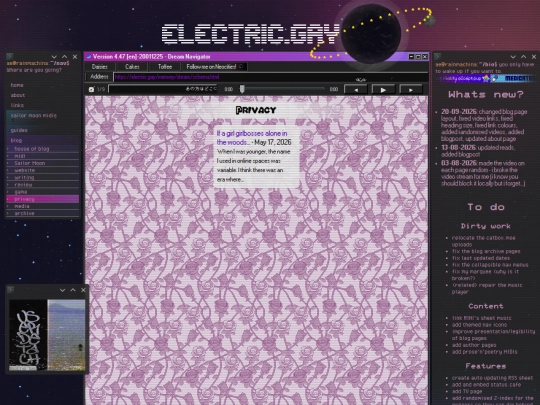Image resolution: width=540 pixels, height=405 pixels.
Task: Click the terminal icon in the image panel header
Action: point(10,290)
